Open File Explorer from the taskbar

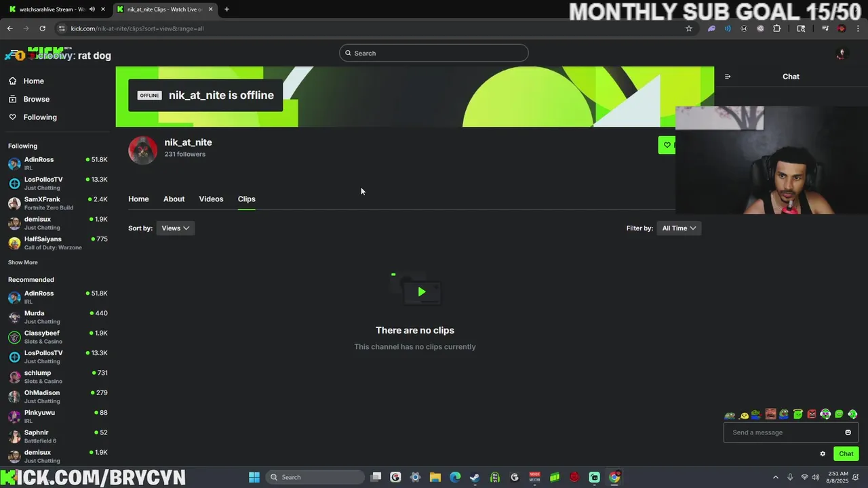tap(435, 477)
